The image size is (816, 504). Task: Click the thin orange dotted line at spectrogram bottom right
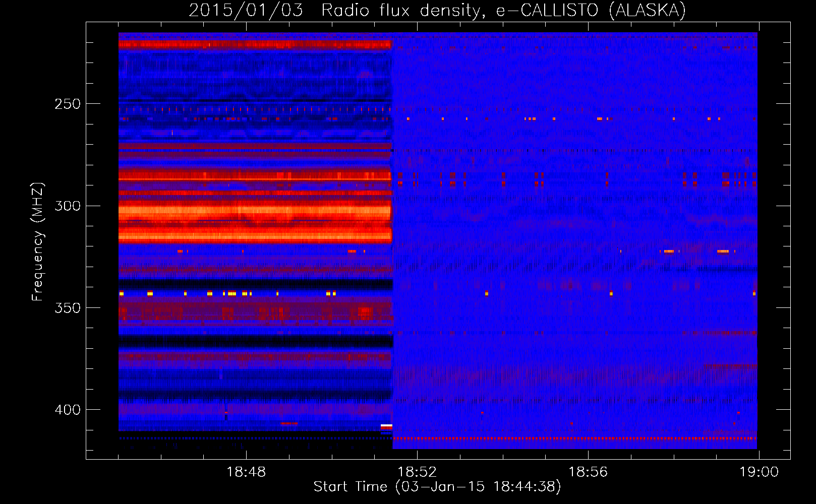point(575,438)
